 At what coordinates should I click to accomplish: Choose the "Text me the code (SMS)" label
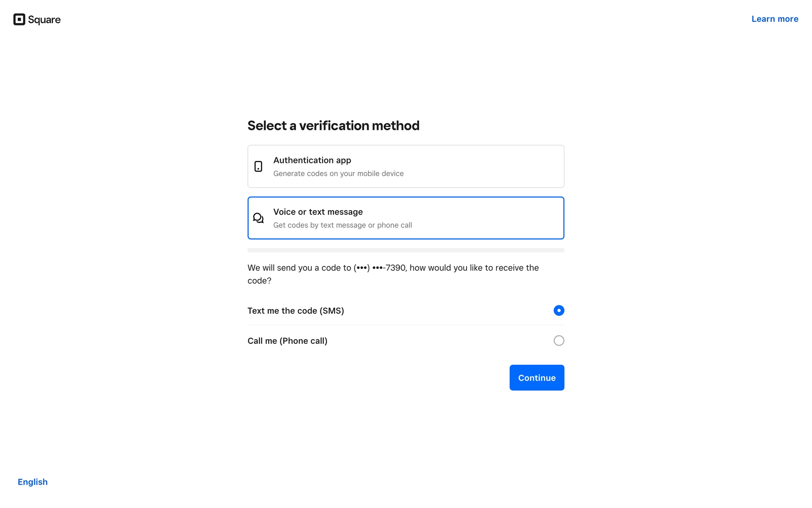[x=296, y=311]
